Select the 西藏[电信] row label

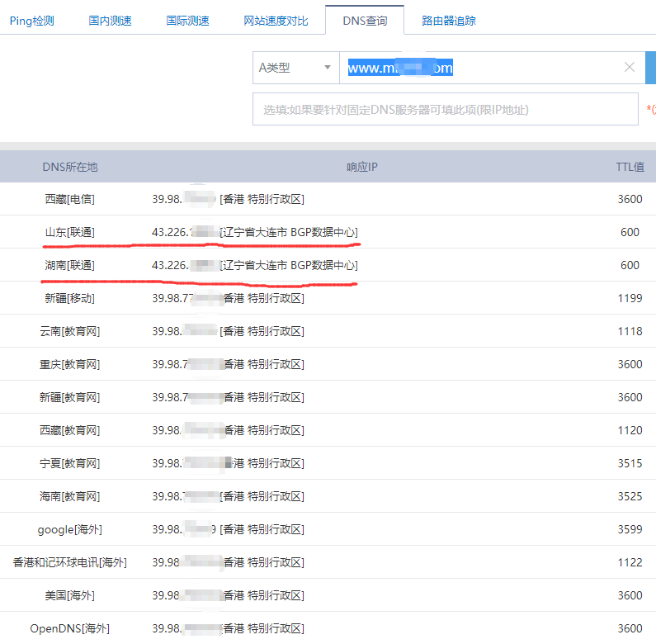point(70,199)
